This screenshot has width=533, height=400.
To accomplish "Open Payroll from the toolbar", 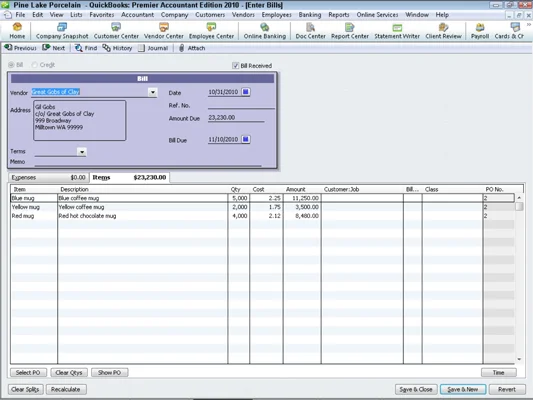I will coord(480,31).
